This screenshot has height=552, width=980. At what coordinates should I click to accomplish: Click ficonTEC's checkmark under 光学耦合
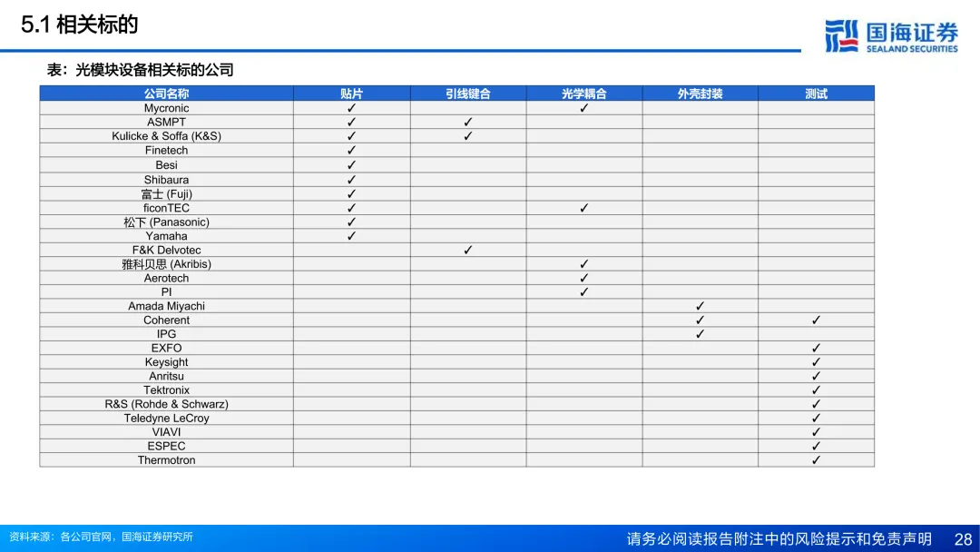tap(583, 208)
